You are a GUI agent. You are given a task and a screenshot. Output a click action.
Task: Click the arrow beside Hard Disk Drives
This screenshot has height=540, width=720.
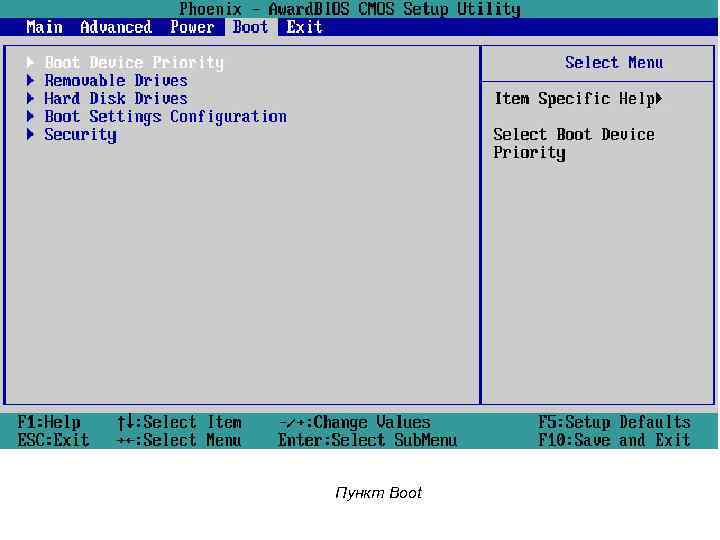[30, 98]
